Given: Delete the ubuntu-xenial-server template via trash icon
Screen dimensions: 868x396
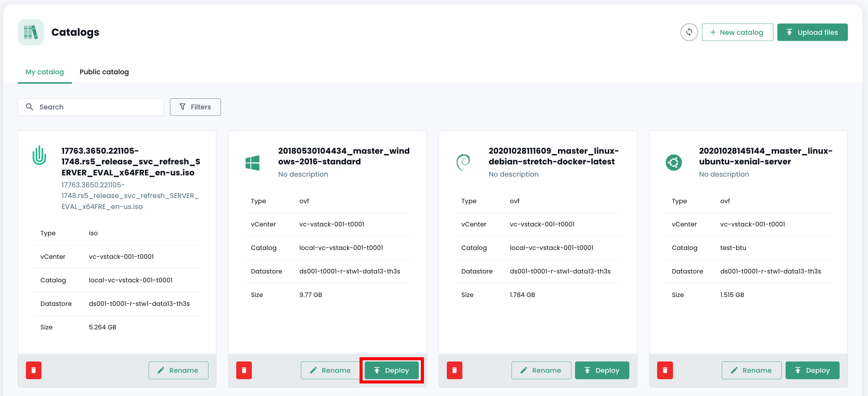Looking at the screenshot, I should point(664,370).
